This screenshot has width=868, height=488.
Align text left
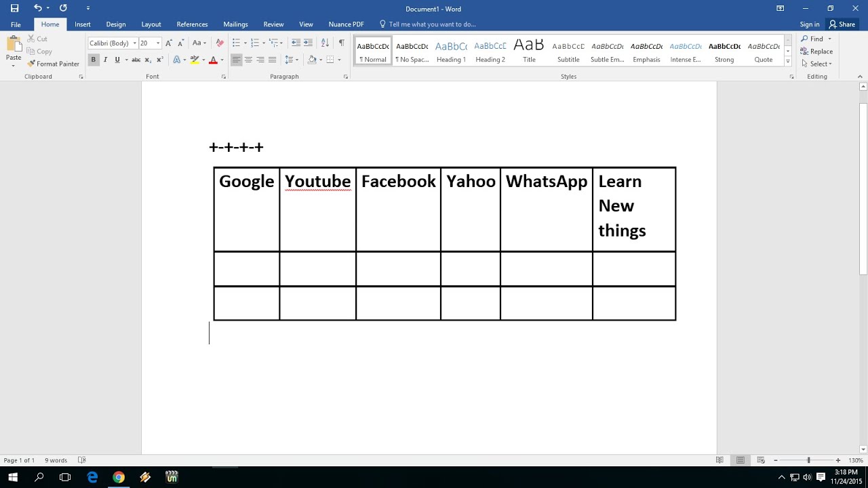(x=236, y=60)
